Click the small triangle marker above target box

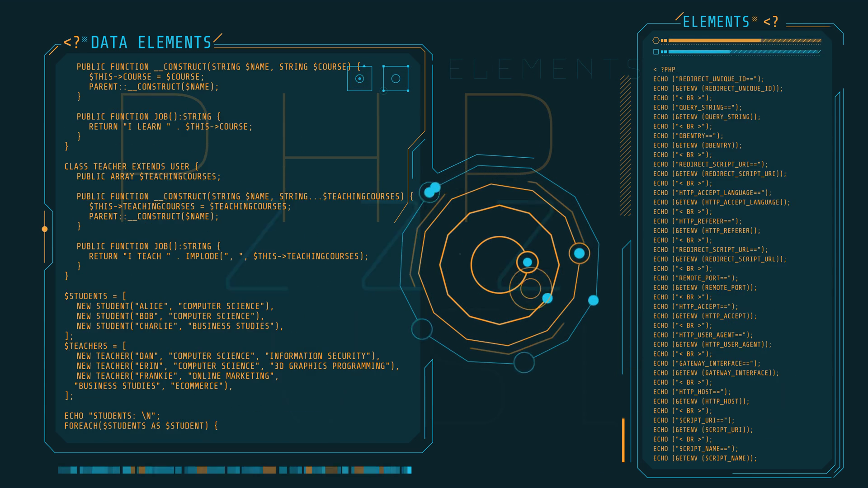pos(364,66)
